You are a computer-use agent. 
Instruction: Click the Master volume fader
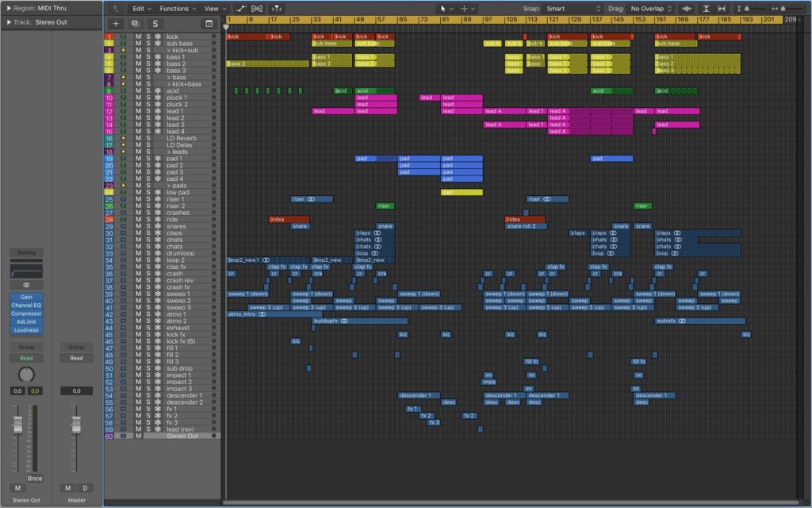pyautogui.click(x=76, y=425)
